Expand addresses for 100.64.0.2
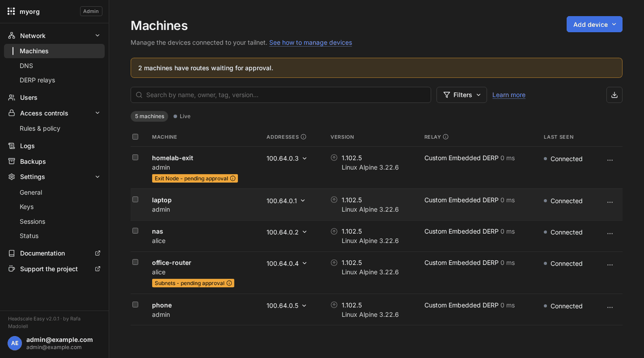 coord(304,232)
